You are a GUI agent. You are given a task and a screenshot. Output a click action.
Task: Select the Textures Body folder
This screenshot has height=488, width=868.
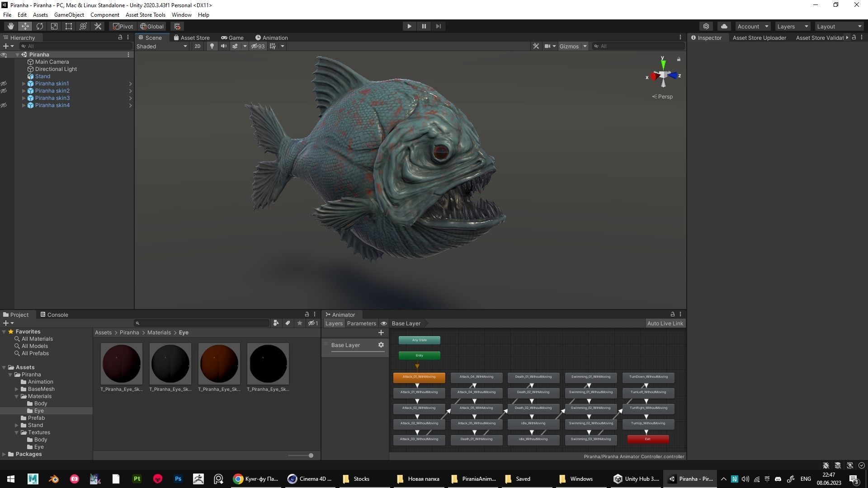pos(40,440)
